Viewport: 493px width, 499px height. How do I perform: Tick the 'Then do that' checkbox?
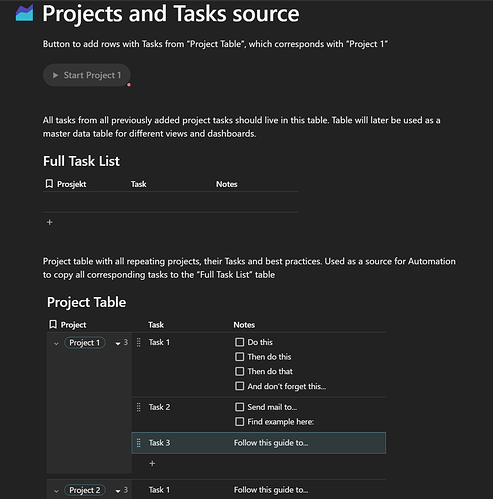click(x=239, y=371)
